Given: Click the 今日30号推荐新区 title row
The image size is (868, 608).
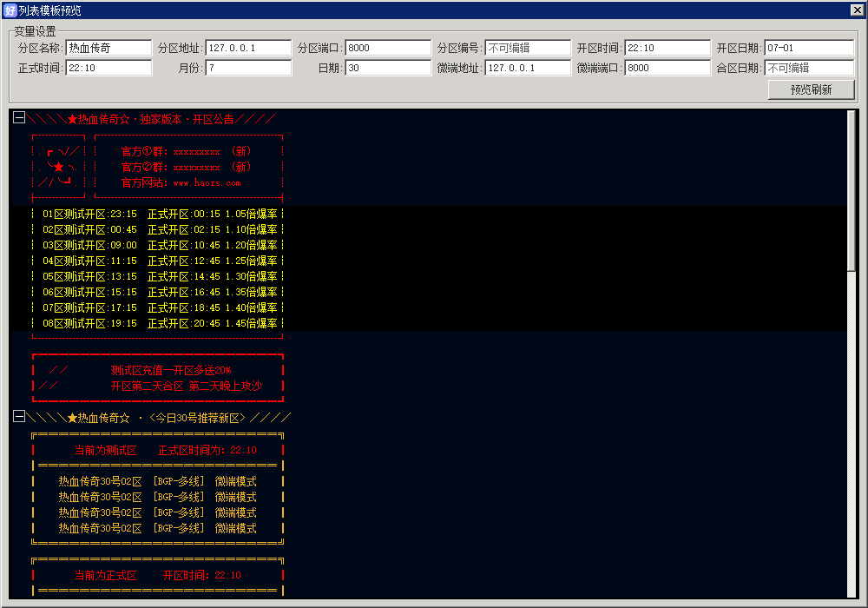Looking at the screenshot, I should click(x=158, y=418).
